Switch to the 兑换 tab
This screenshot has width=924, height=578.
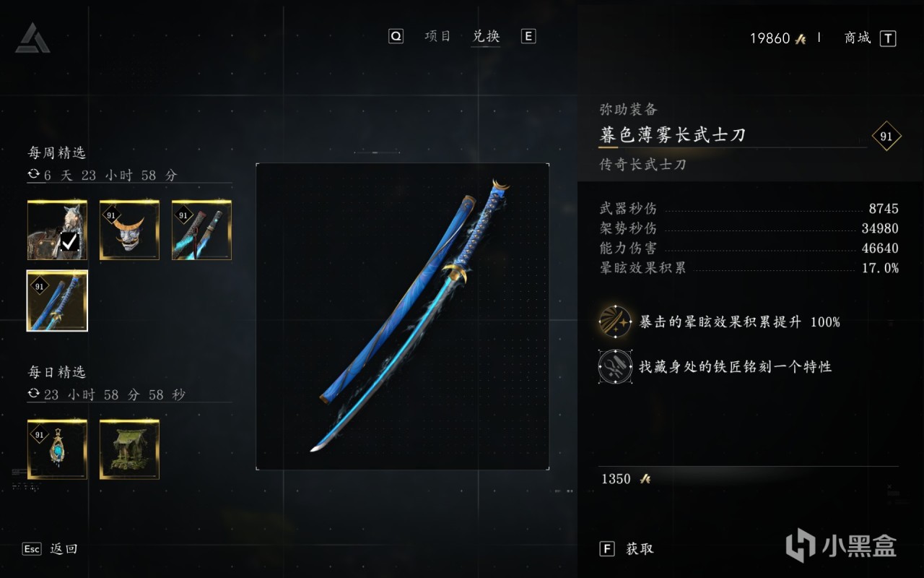coord(487,36)
